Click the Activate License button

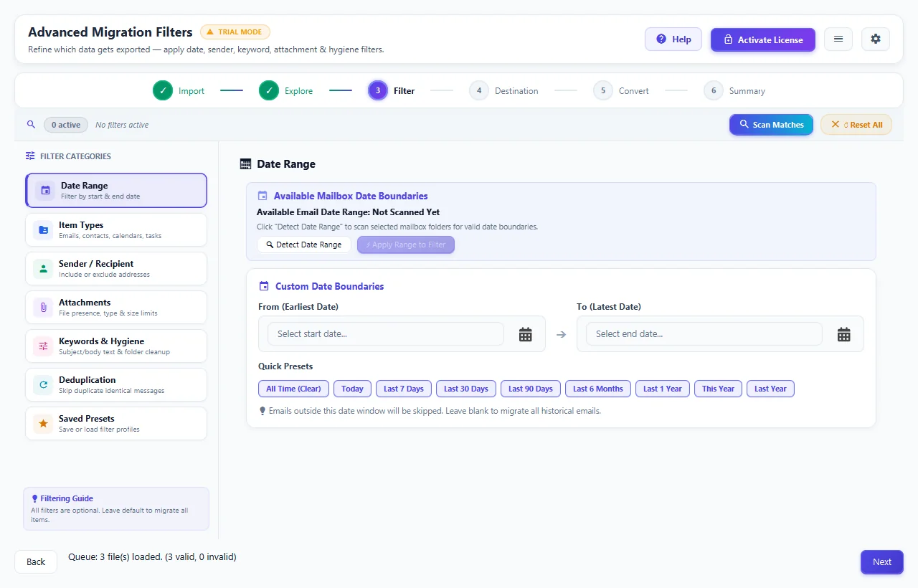(763, 39)
